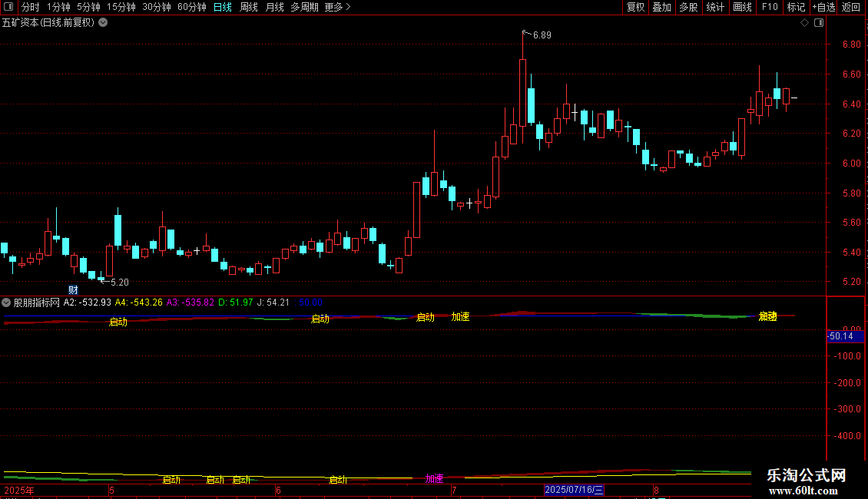Select the 5分钟 period
Viewport: 868px width, 499px height.
[x=88, y=7]
